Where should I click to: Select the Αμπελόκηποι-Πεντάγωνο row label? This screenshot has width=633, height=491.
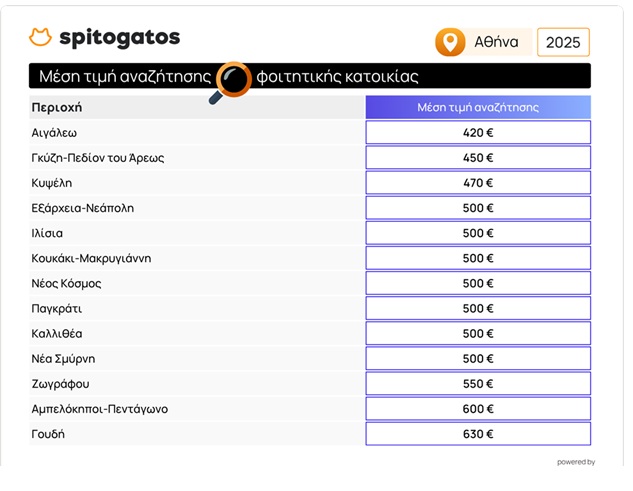(x=100, y=409)
